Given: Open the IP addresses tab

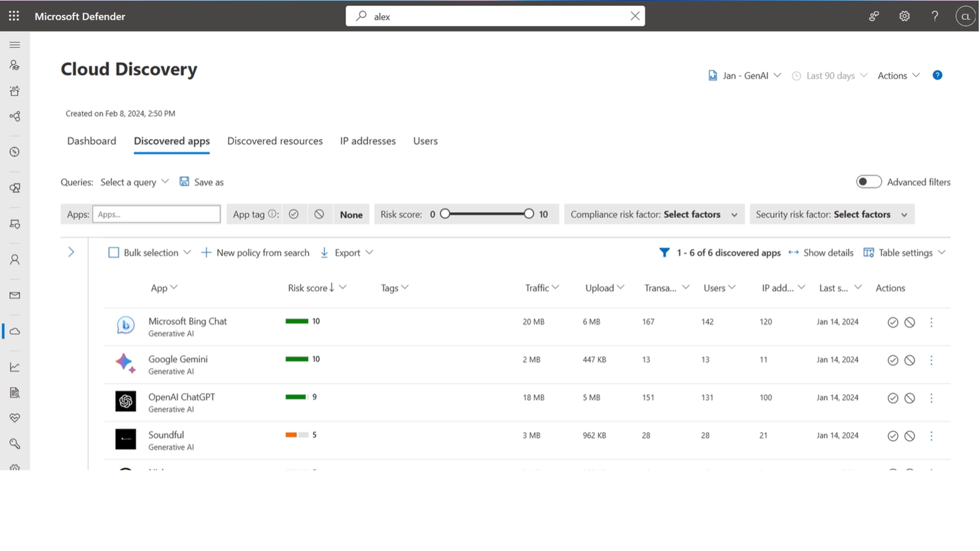Looking at the screenshot, I should point(367,141).
